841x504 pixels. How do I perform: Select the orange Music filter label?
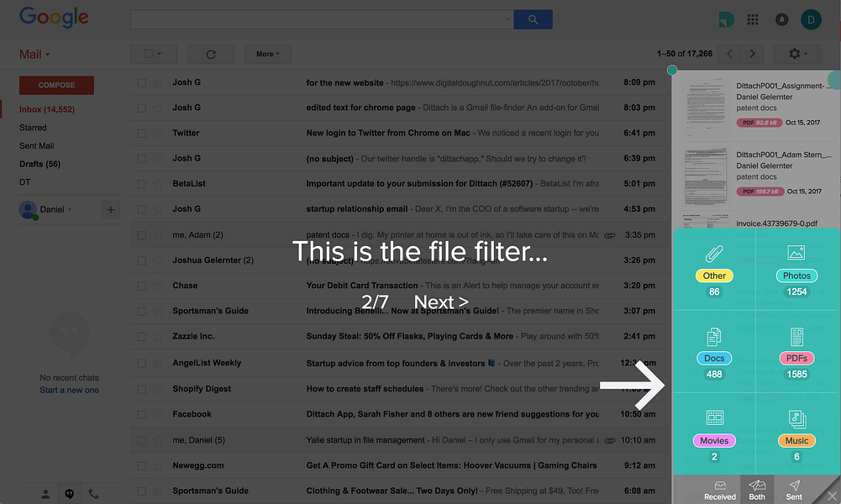tap(796, 441)
